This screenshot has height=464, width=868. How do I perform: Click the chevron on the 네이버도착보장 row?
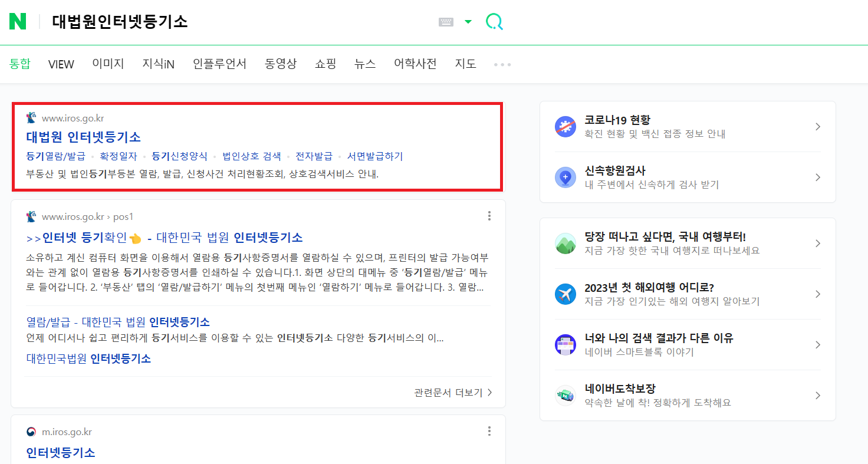point(817,396)
